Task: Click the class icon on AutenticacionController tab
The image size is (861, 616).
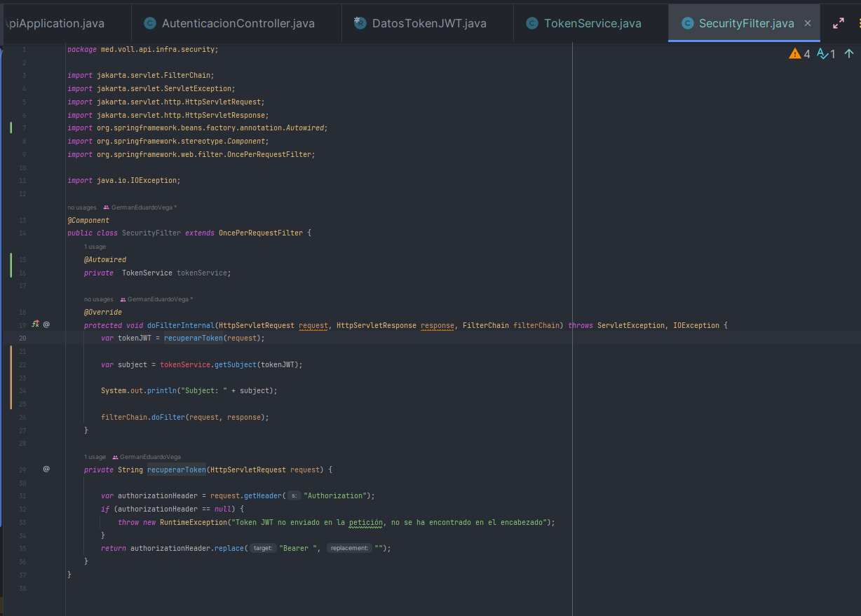Action: tap(149, 23)
